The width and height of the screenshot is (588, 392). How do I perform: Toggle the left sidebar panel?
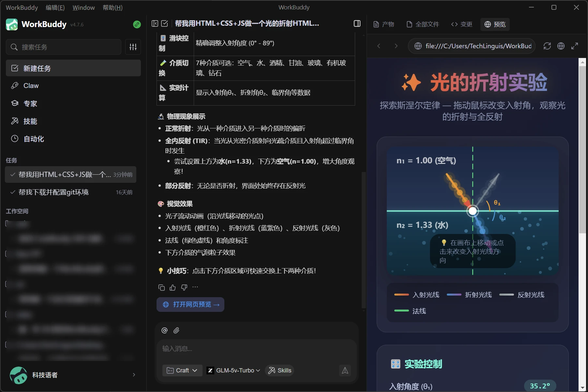click(155, 23)
